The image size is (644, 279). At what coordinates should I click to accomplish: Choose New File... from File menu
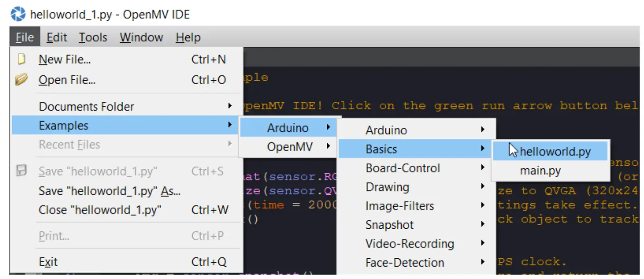point(127,59)
